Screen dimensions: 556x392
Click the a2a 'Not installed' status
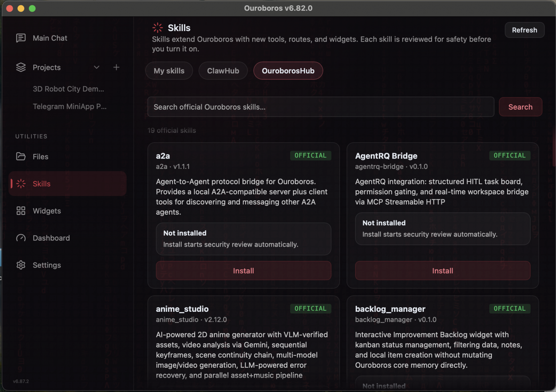click(185, 233)
